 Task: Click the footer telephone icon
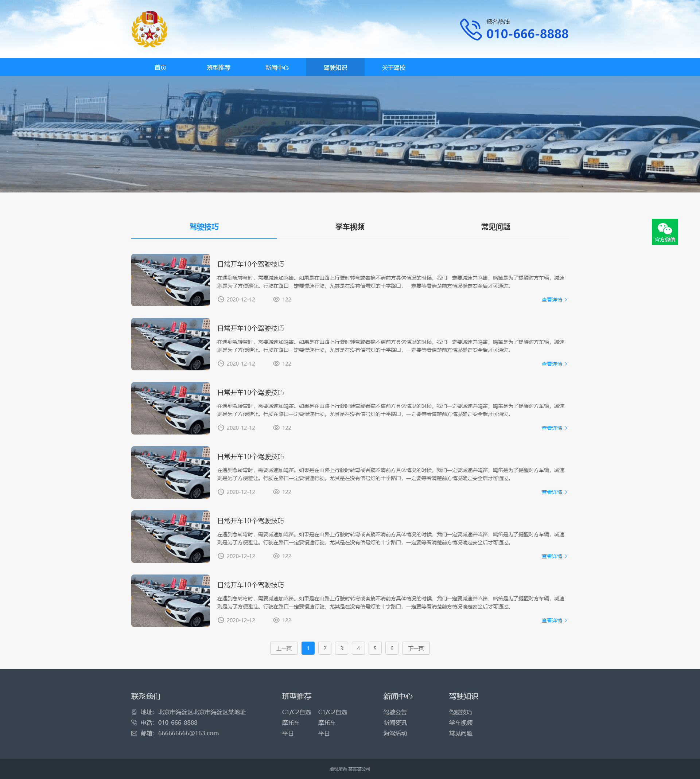point(134,722)
